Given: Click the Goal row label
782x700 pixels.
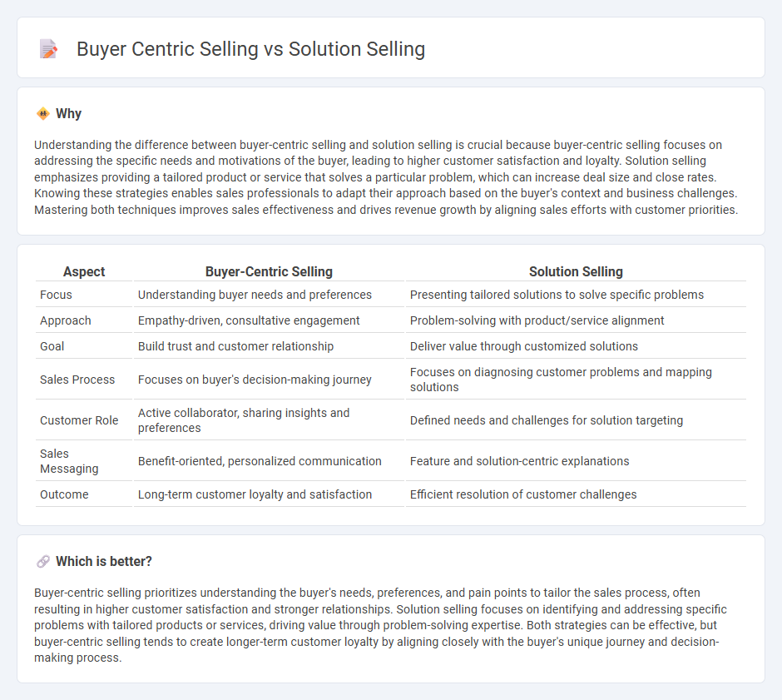Looking at the screenshot, I should point(52,346).
